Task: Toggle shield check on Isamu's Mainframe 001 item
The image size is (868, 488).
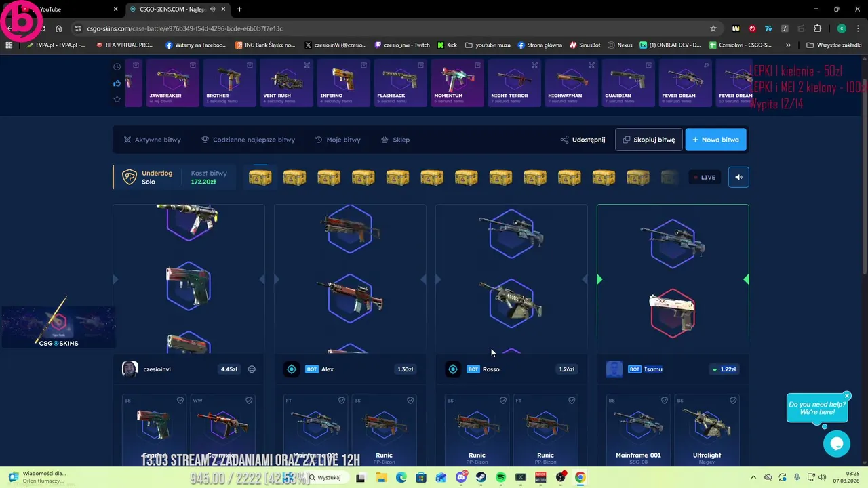Action: (x=665, y=401)
